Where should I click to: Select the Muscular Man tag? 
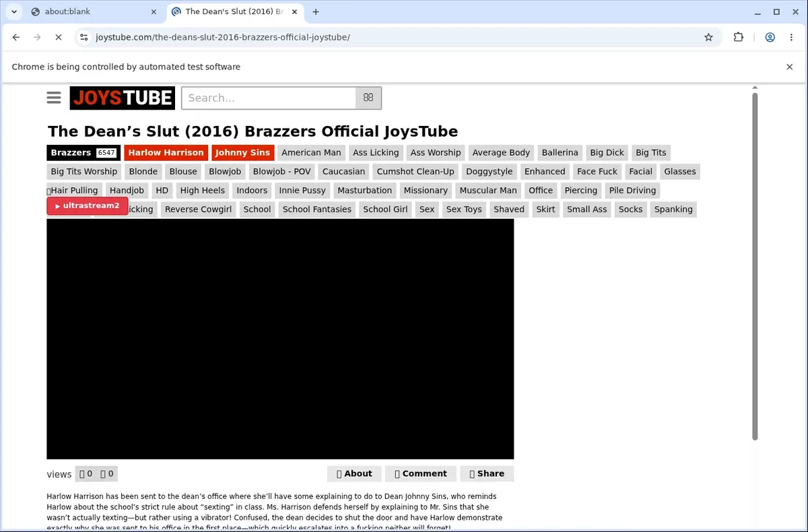click(488, 191)
